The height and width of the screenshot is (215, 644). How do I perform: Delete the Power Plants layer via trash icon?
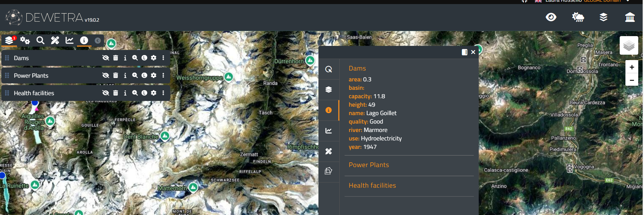(115, 76)
